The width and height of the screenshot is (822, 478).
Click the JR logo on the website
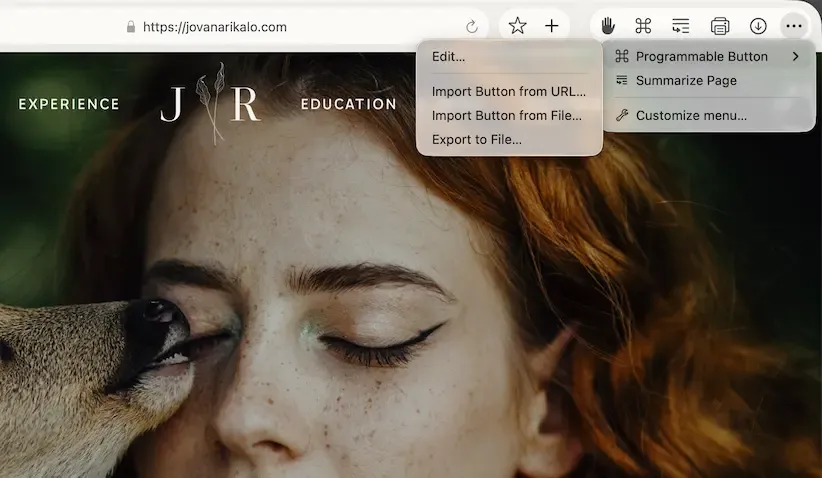coord(210,104)
